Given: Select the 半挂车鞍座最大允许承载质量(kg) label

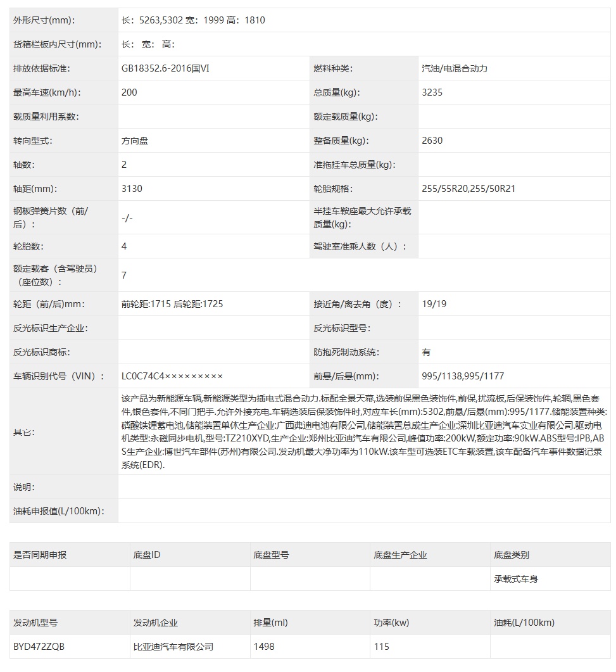Looking at the screenshot, I should [x=362, y=217].
